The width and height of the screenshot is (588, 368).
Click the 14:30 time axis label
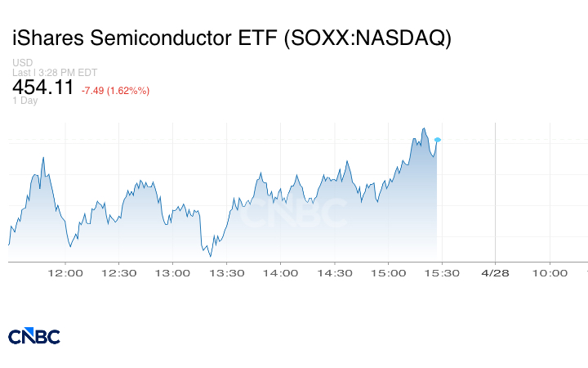(x=334, y=273)
